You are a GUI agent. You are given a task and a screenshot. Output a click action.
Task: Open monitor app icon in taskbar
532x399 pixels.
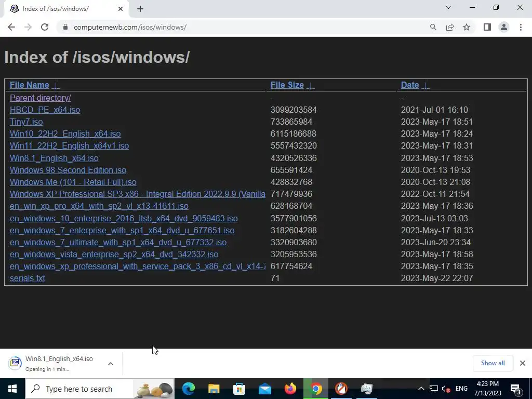[x=367, y=389]
